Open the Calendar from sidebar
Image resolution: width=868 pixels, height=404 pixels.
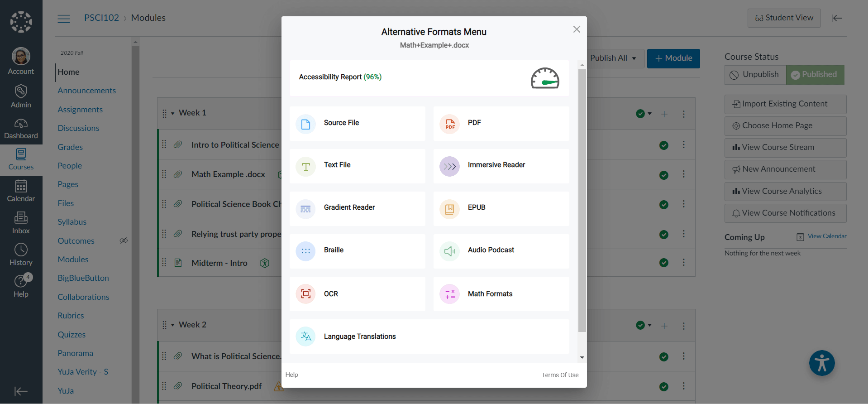pyautogui.click(x=21, y=191)
